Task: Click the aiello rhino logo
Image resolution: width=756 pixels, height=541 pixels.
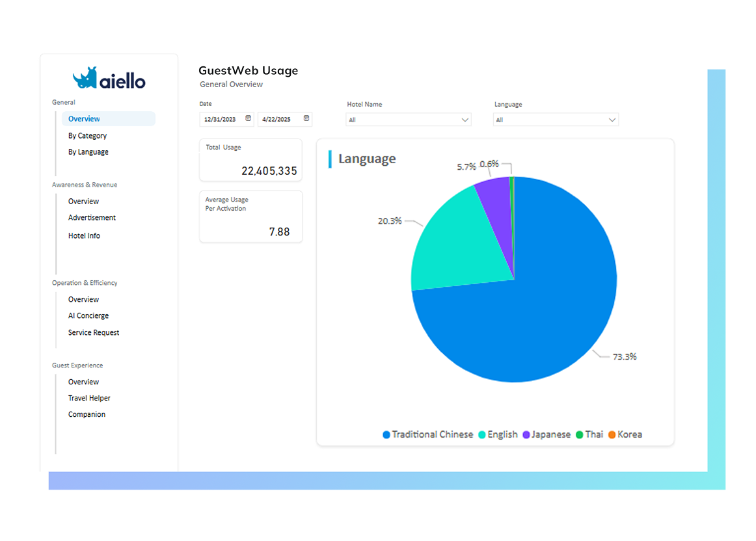Action: click(x=109, y=79)
